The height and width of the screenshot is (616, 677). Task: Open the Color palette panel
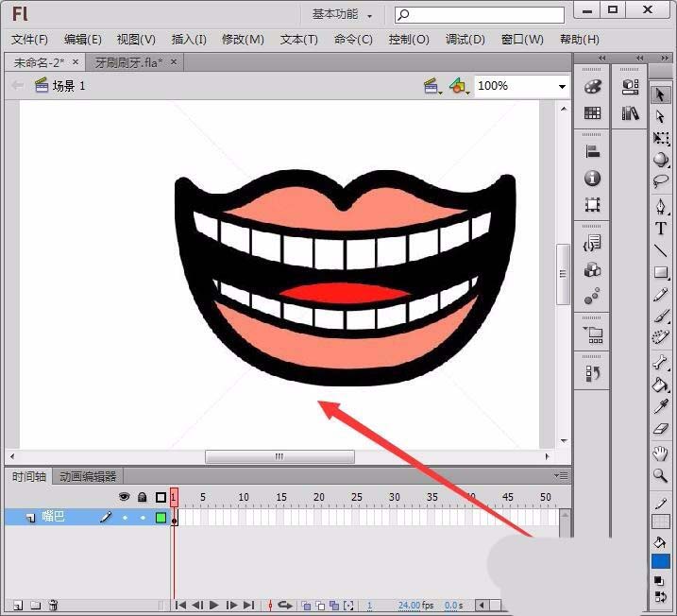pos(592,87)
